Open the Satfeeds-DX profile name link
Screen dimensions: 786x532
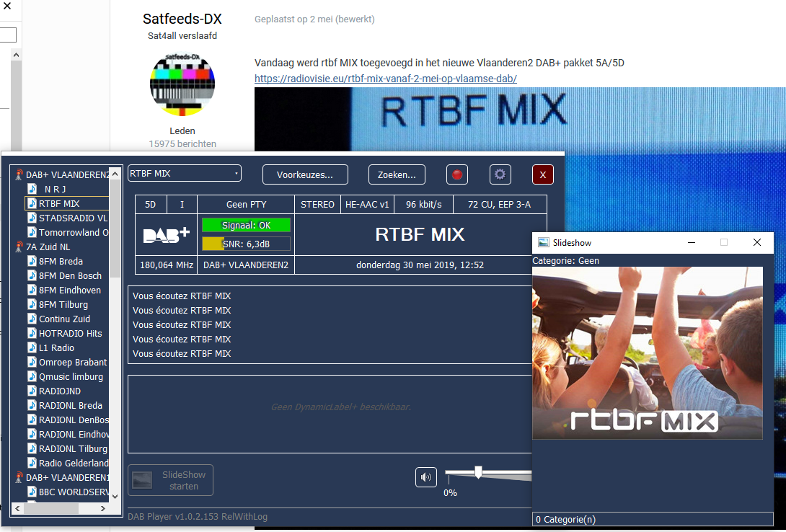tap(182, 19)
